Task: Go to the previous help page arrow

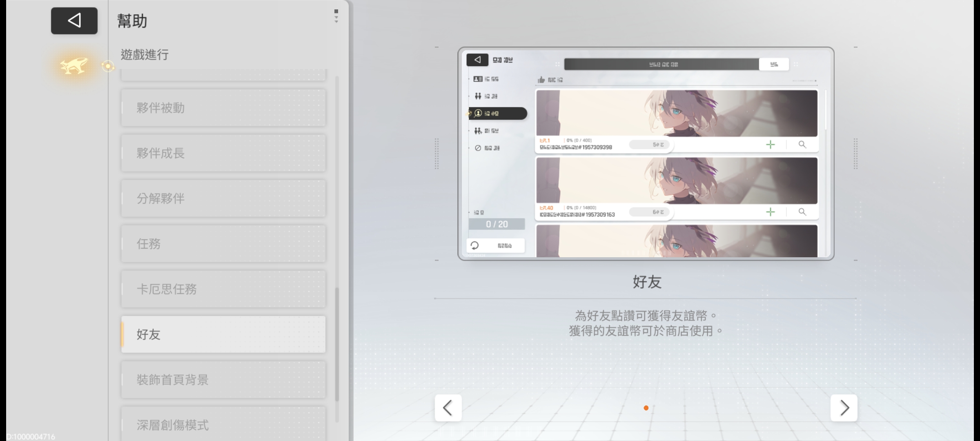Action: pos(448,408)
